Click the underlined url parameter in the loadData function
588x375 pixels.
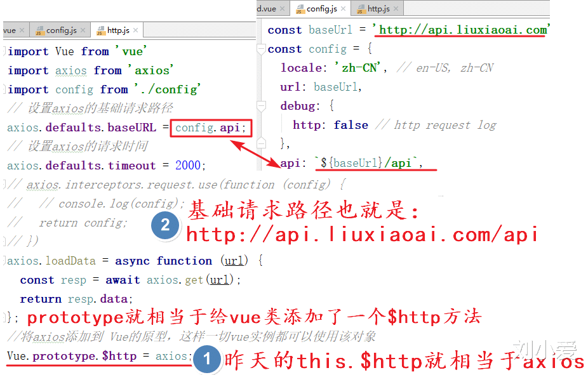[x=234, y=260]
